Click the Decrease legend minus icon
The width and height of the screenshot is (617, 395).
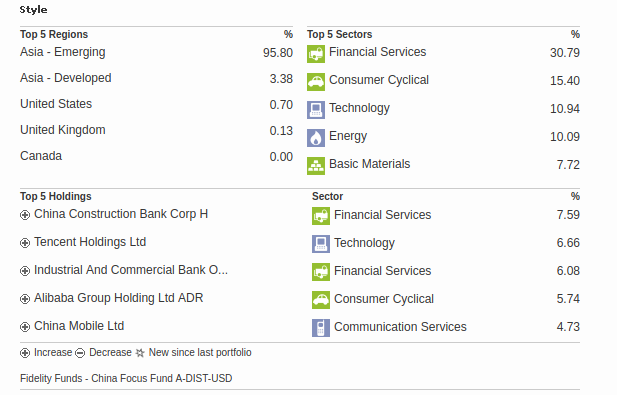tap(80, 353)
